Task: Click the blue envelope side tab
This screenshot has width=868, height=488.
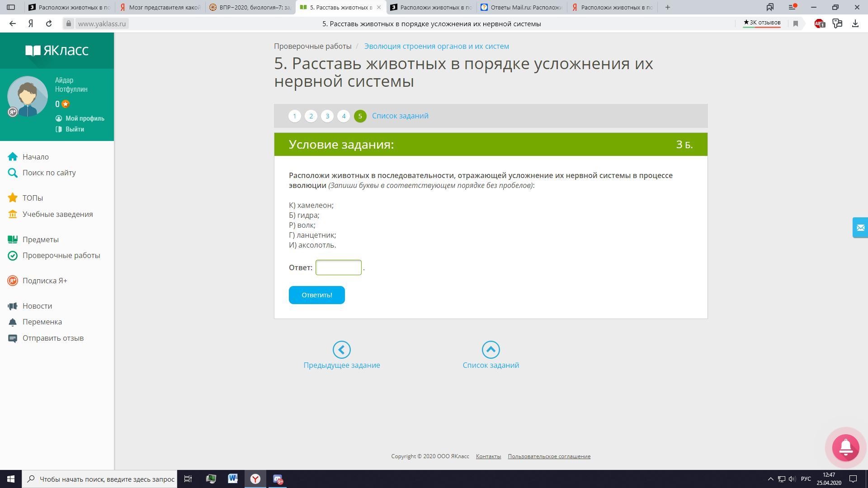Action: [x=860, y=228]
